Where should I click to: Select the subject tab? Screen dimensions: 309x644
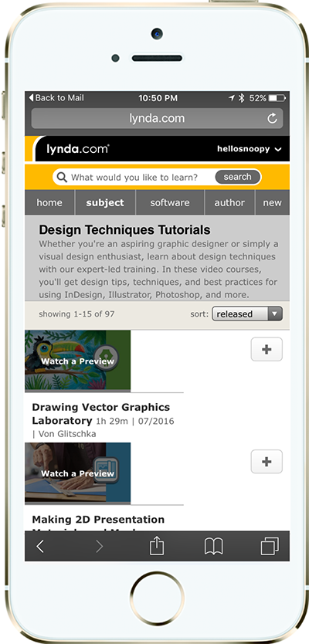click(x=105, y=202)
